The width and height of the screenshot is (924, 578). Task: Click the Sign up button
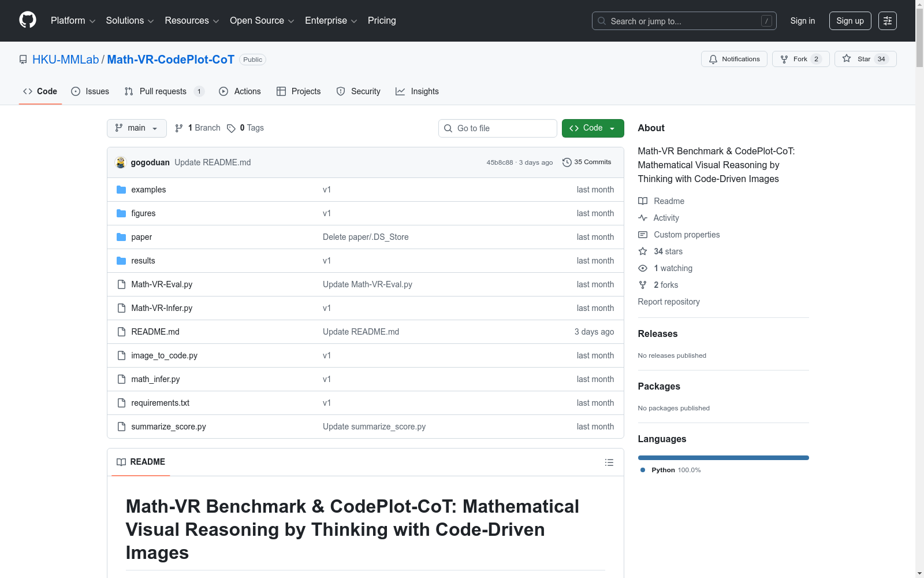coord(850,21)
